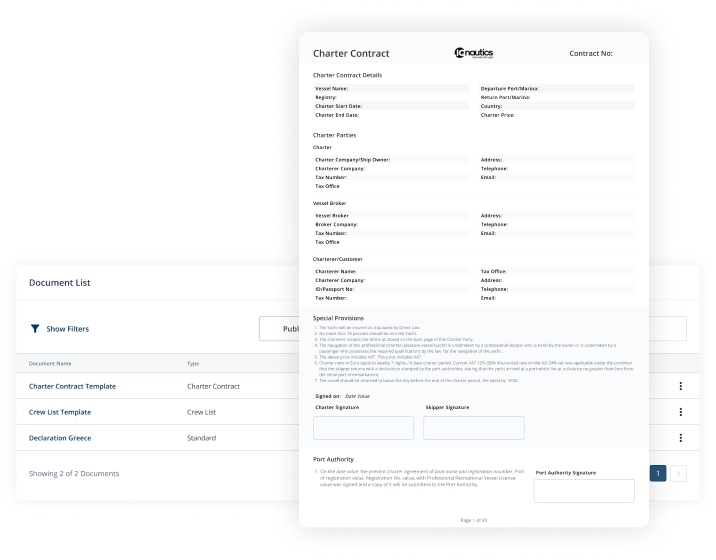The height and width of the screenshot is (560, 716).
Task: Click the Crew List type cell
Action: [x=201, y=412]
